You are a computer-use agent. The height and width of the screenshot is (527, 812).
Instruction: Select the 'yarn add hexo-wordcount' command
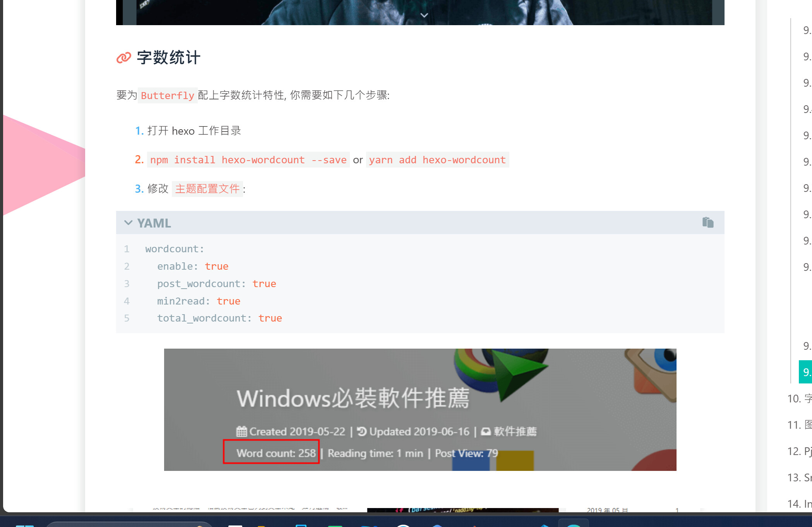click(437, 160)
